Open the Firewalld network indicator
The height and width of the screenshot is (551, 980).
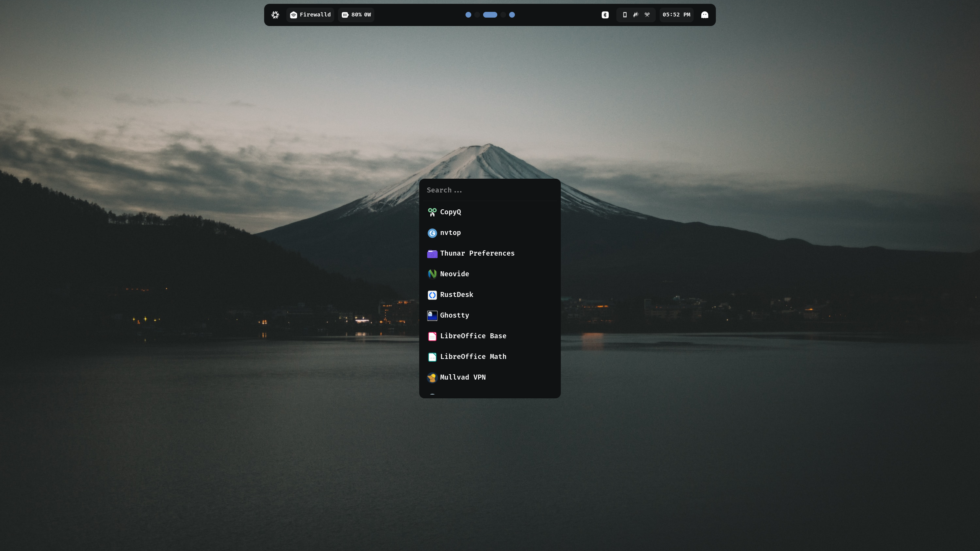point(310,15)
